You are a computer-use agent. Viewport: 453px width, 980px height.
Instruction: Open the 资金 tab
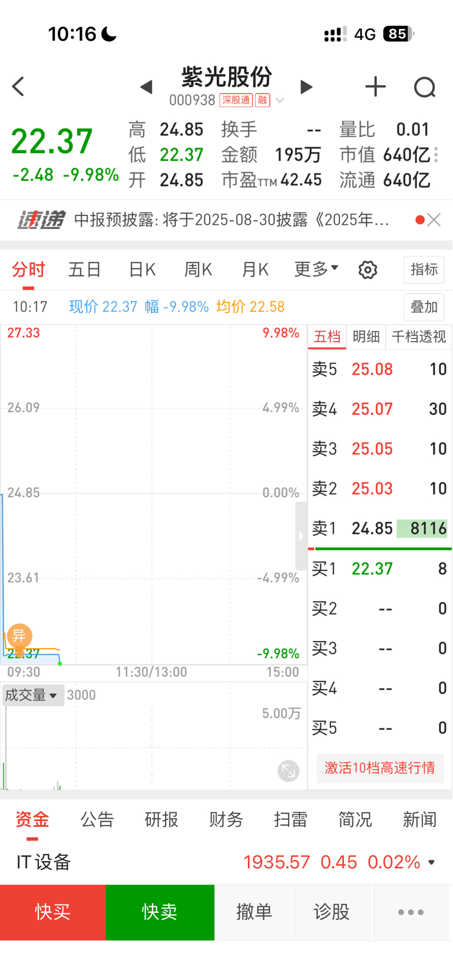32,819
